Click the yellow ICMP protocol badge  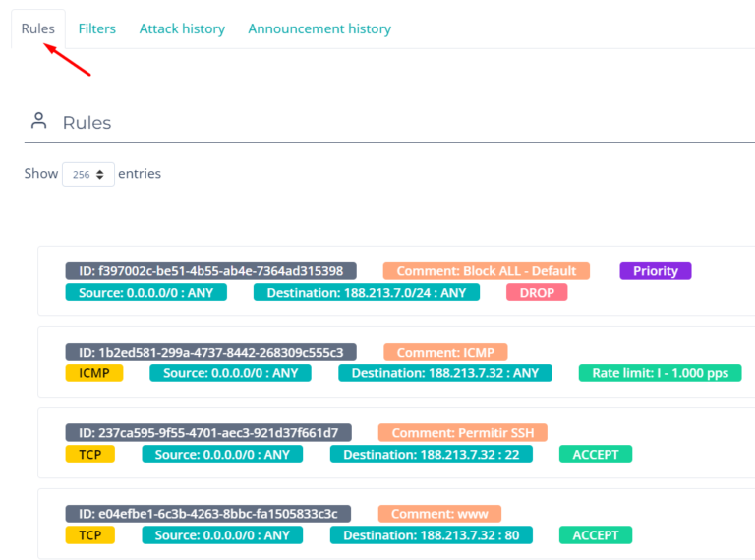[94, 373]
